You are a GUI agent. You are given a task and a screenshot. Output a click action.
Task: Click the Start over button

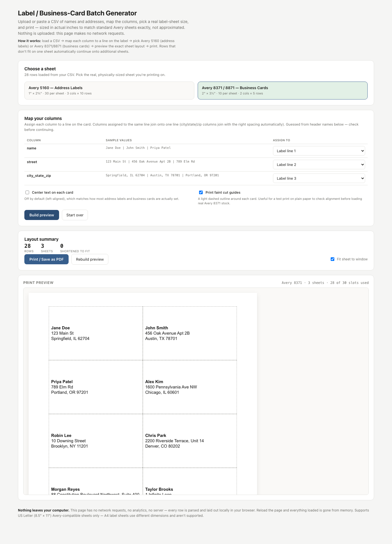click(x=75, y=215)
